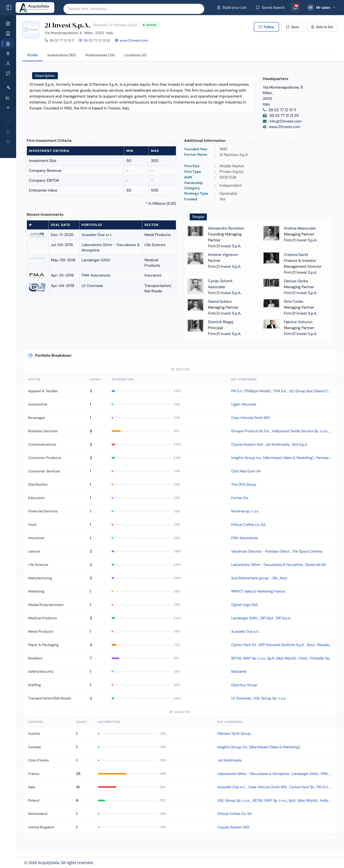
Task: Open the dashboard grid icon in sidebar
Action: (8, 24)
